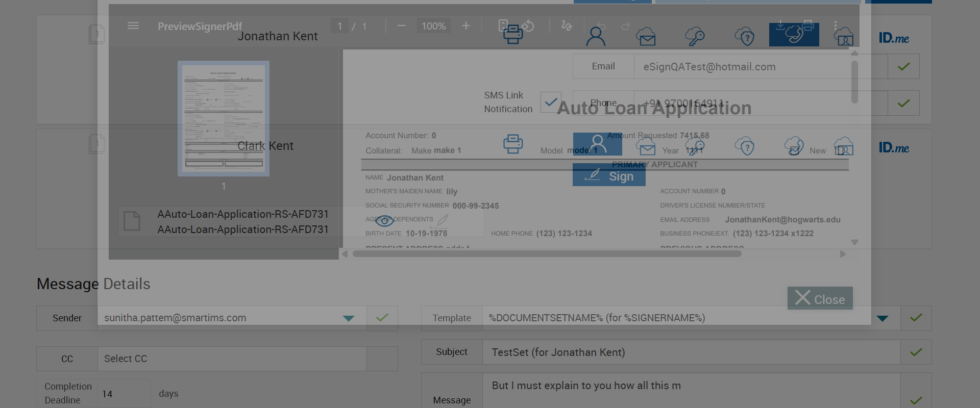Viewport: 980px width, 408px height.
Task: Click ID.me logo in Jonathan Kent row
Action: pos(894,38)
